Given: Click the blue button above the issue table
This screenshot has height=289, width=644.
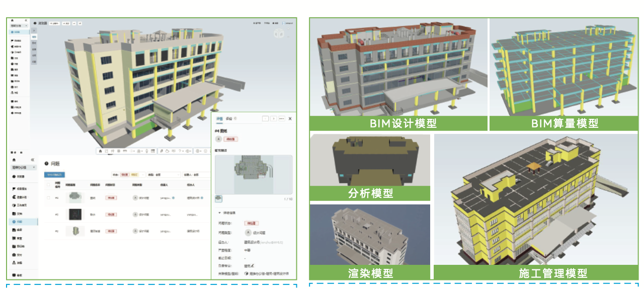Looking at the screenshot, I should click(54, 175).
